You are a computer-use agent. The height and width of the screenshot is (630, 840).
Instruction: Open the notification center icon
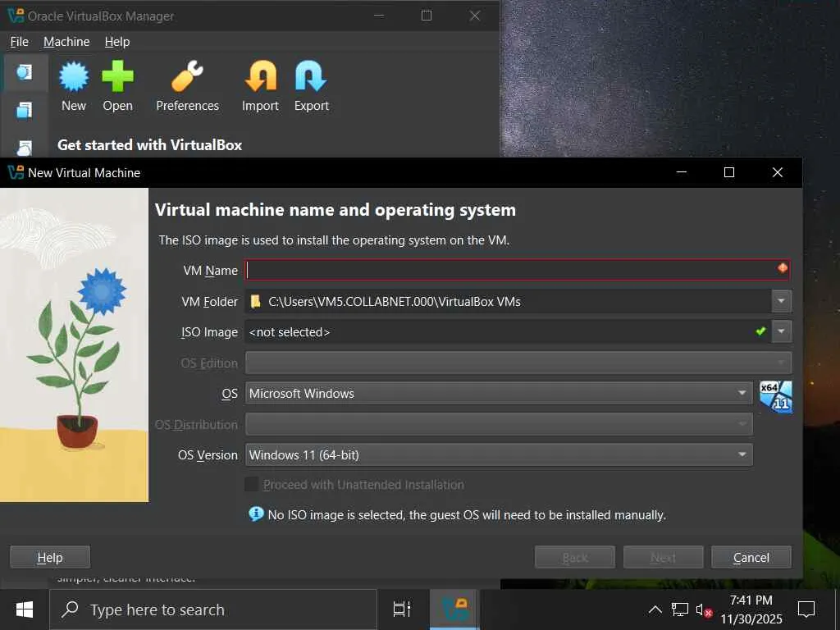pyautogui.click(x=806, y=609)
